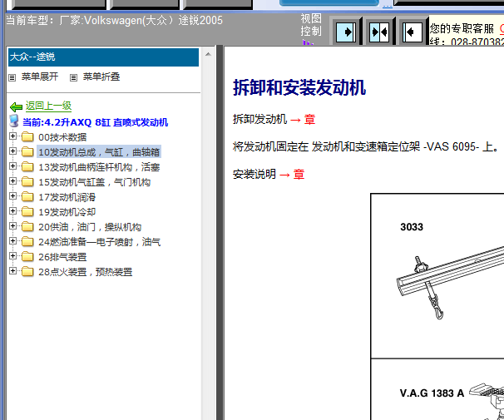Expand the 26排气装置 node
The width and height of the screenshot is (504, 420).
coord(12,256)
